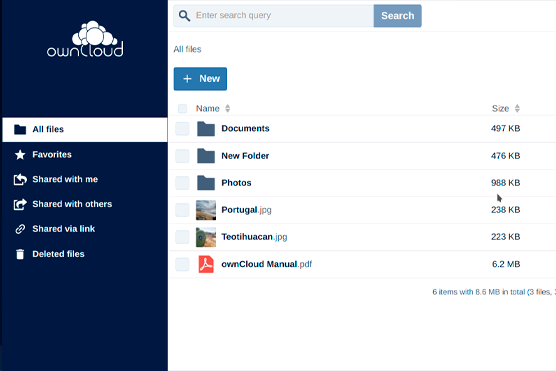Click the Documents folder icon

(206, 128)
